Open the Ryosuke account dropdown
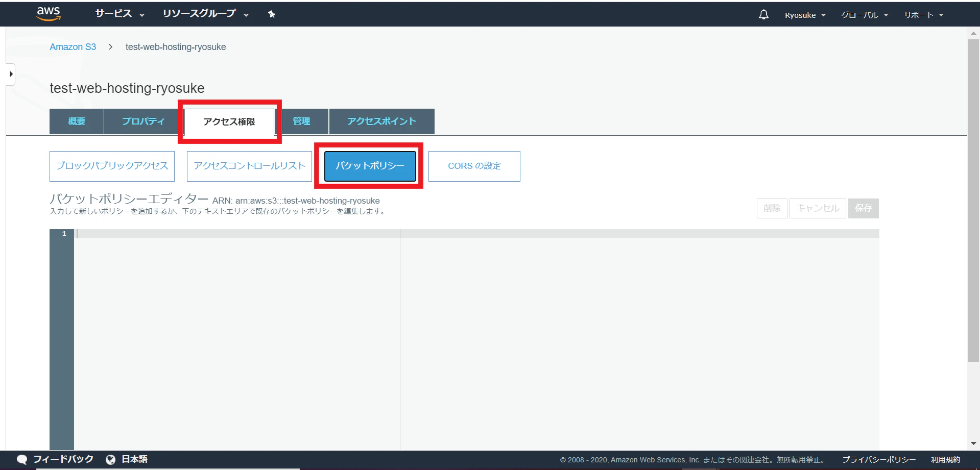Viewport: 980px width, 470px height. pyautogui.click(x=805, y=15)
